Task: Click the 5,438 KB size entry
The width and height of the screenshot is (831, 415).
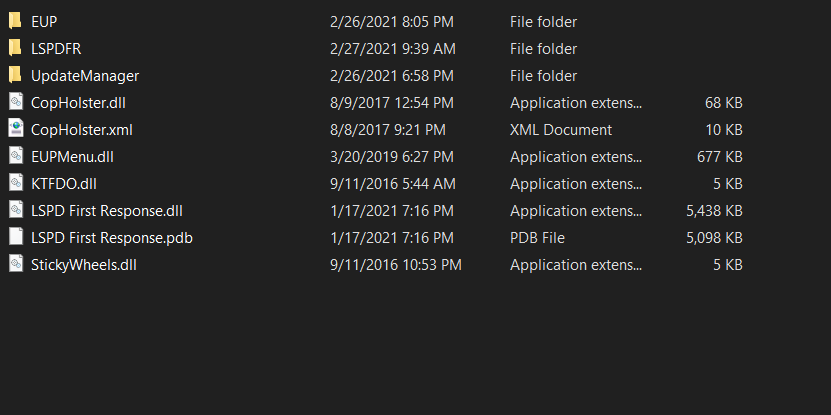Action: click(x=713, y=211)
